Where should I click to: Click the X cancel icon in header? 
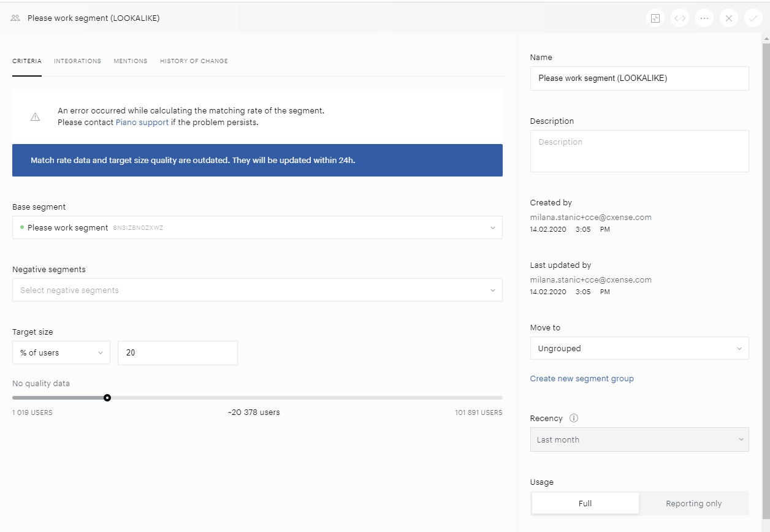[x=729, y=18]
